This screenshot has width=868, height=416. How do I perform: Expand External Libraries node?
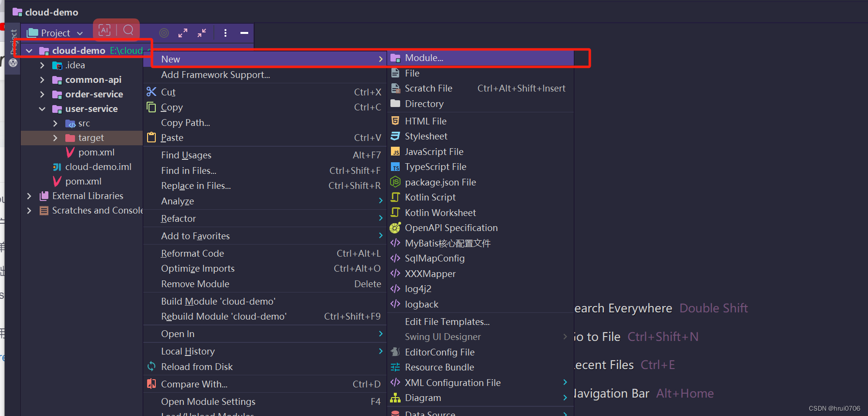pos(29,196)
